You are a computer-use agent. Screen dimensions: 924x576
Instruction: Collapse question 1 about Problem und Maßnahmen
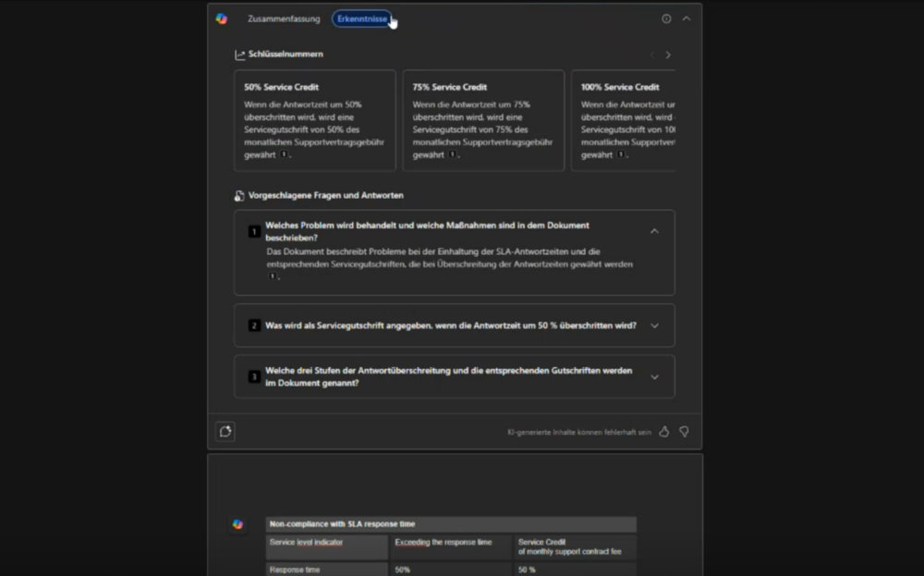(x=654, y=231)
